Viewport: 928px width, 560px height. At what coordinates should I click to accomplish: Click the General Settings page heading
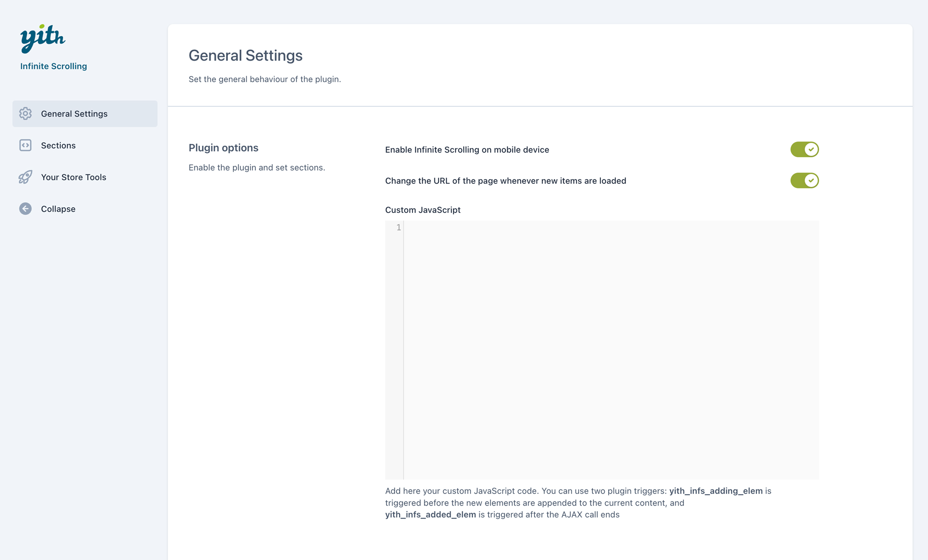(245, 56)
